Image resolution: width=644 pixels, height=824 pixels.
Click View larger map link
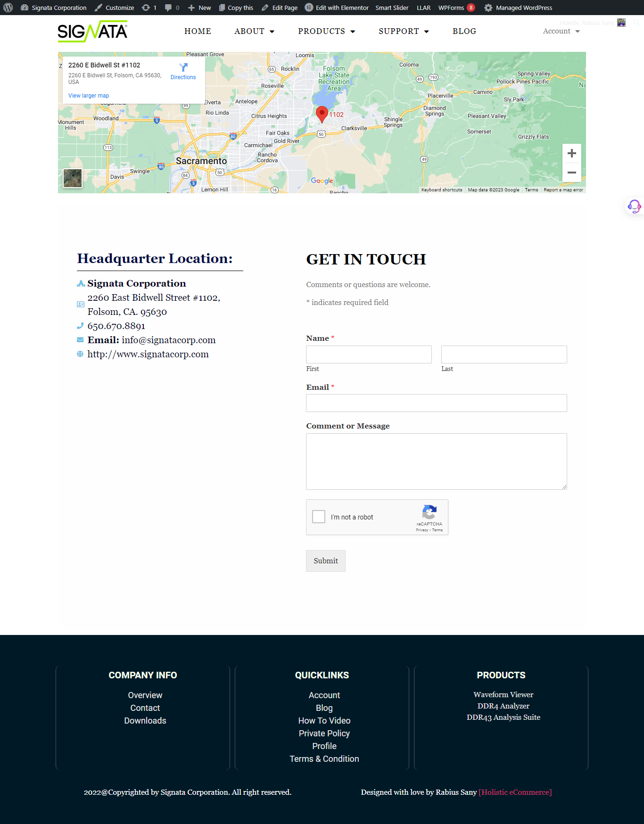[89, 96]
